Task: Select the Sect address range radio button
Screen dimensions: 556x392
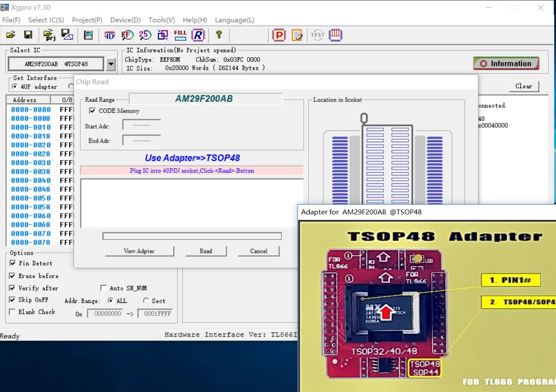Action: [x=146, y=301]
